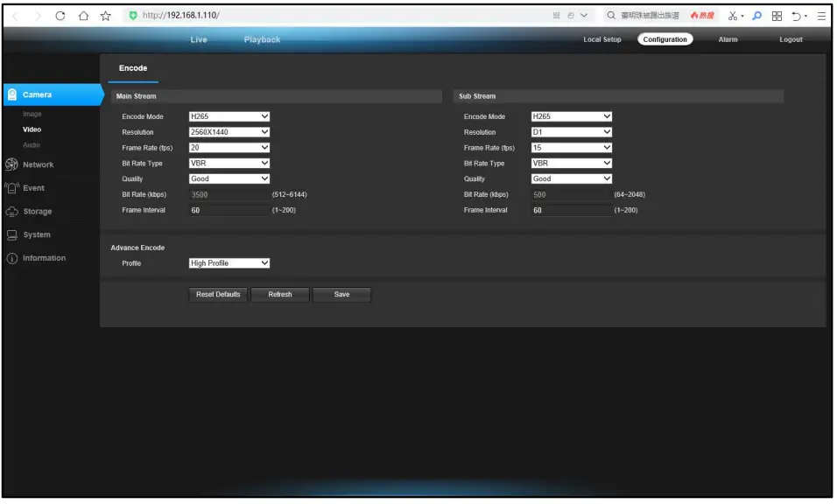
Task: Open the Alarm page
Action: point(728,39)
